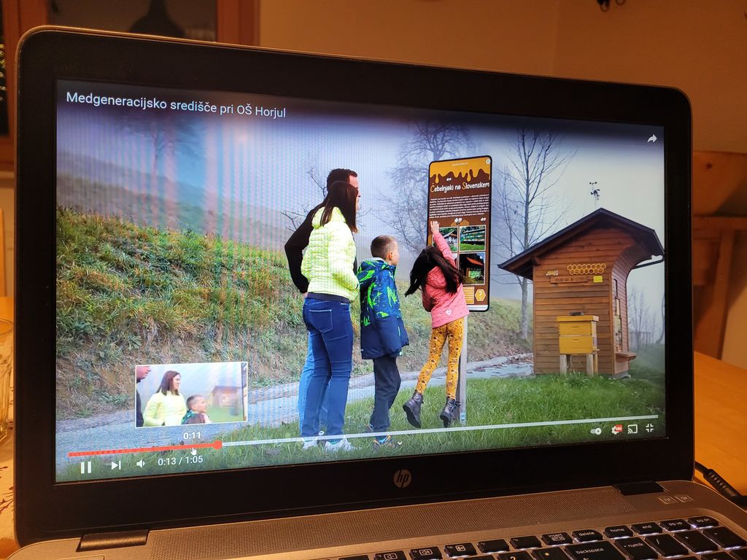Click the red HD quality badge
The image size is (747, 560).
tap(619, 427)
